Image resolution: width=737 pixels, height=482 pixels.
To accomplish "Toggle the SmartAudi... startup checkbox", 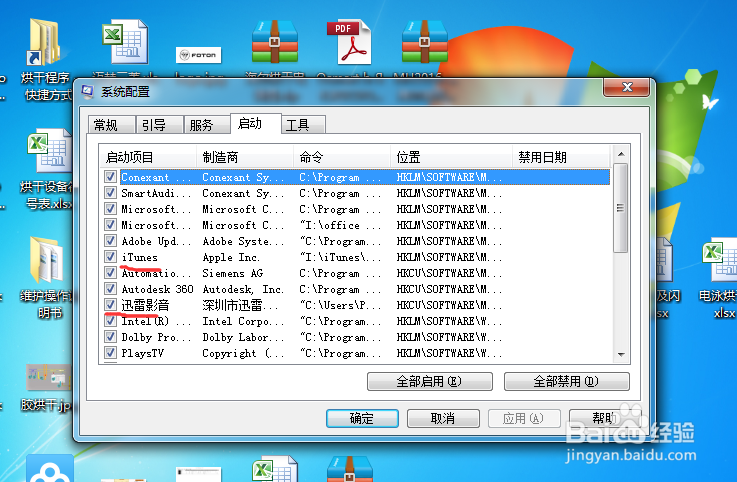I will (110, 193).
